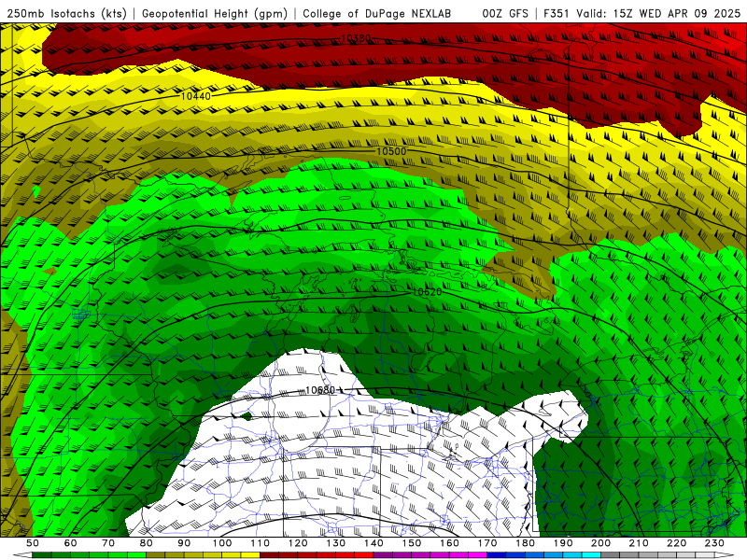Click the 'F351' forecast hour text

(557, 13)
